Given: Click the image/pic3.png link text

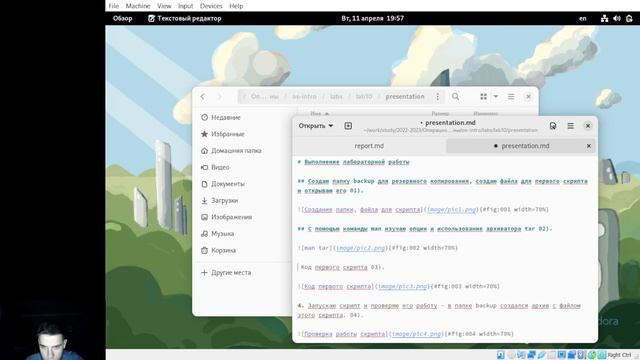Looking at the screenshot, I should pos(402,286).
